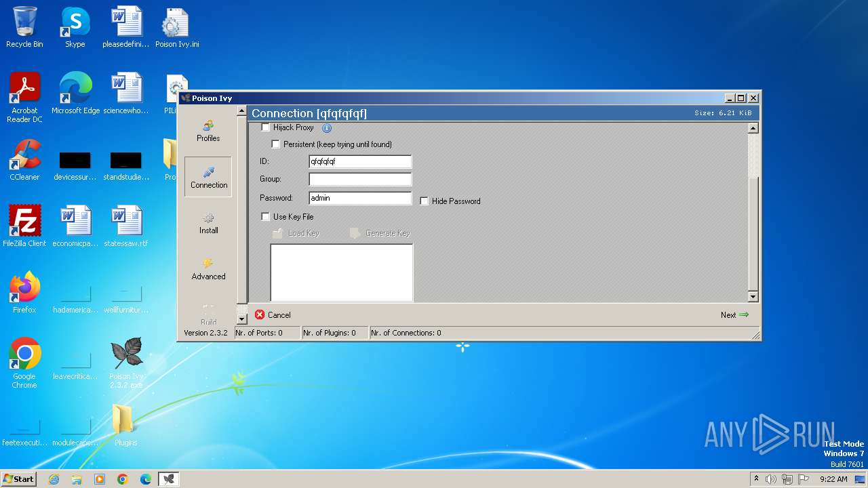Select the Google Chrome desktop shortcut
This screenshot has height=488, width=868.
coord(24,364)
